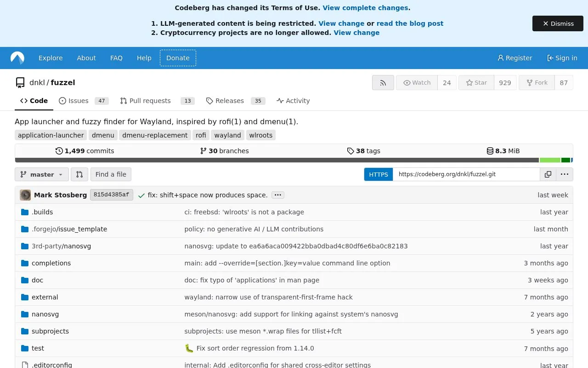
Task: Open commit hash 815d4385af
Action: click(x=112, y=195)
